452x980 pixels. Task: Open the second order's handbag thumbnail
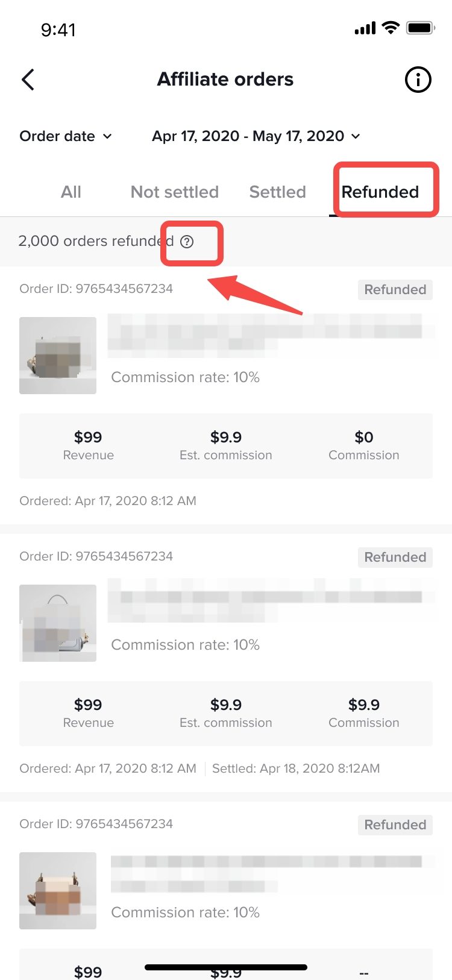click(58, 623)
